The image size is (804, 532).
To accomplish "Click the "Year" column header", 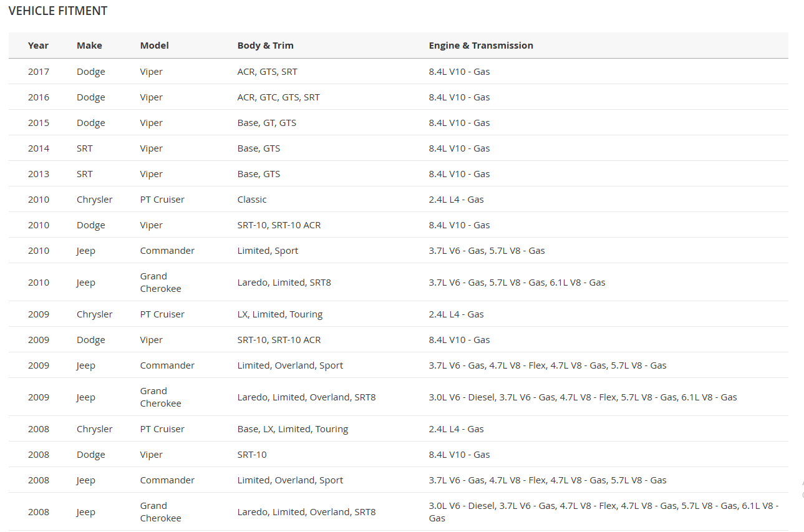I will pyautogui.click(x=38, y=46).
